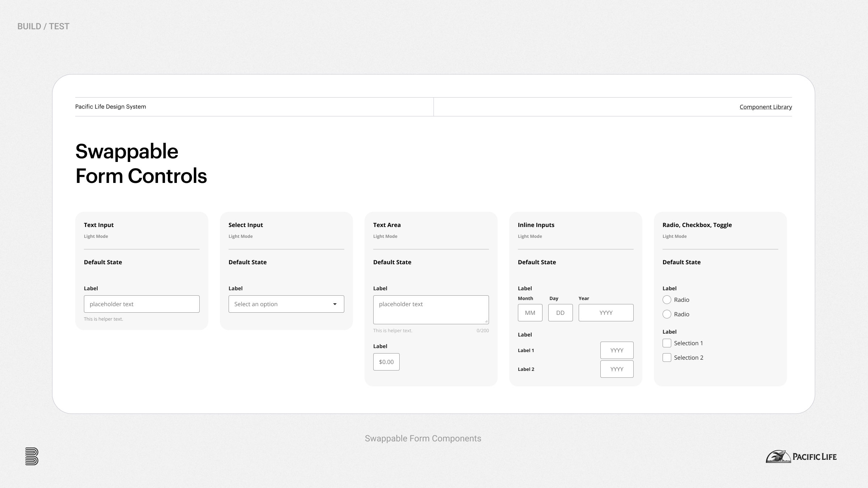868x488 pixels.
Task: Check the Selection 1 checkbox
Action: pos(667,343)
